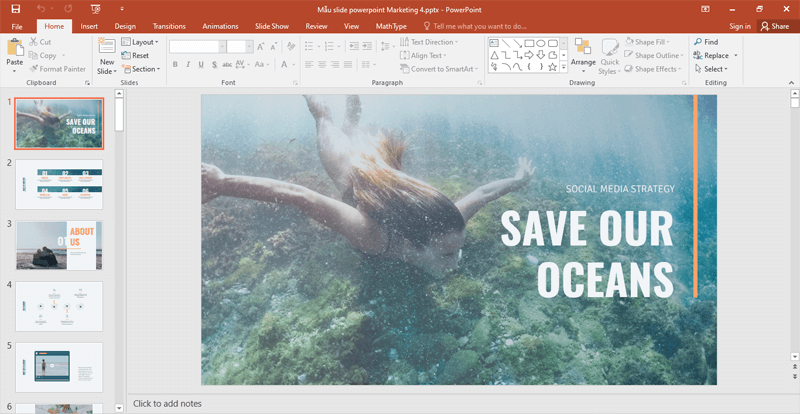Image resolution: width=800 pixels, height=414 pixels.
Task: Click Find in Editing group
Action: click(x=706, y=42)
